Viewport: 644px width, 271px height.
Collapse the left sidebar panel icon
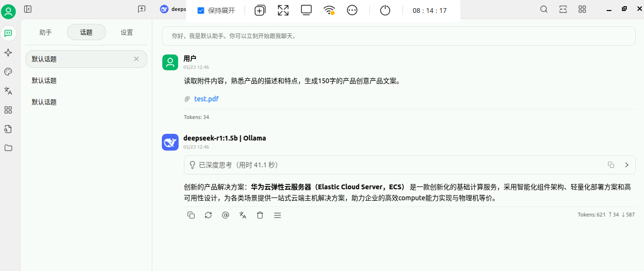(28, 9)
